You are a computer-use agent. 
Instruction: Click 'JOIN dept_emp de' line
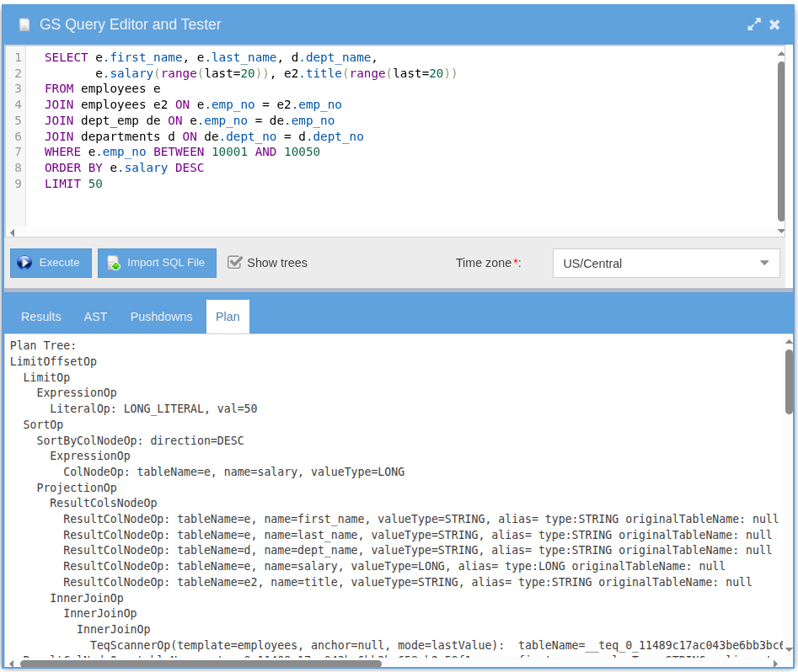click(x=190, y=120)
